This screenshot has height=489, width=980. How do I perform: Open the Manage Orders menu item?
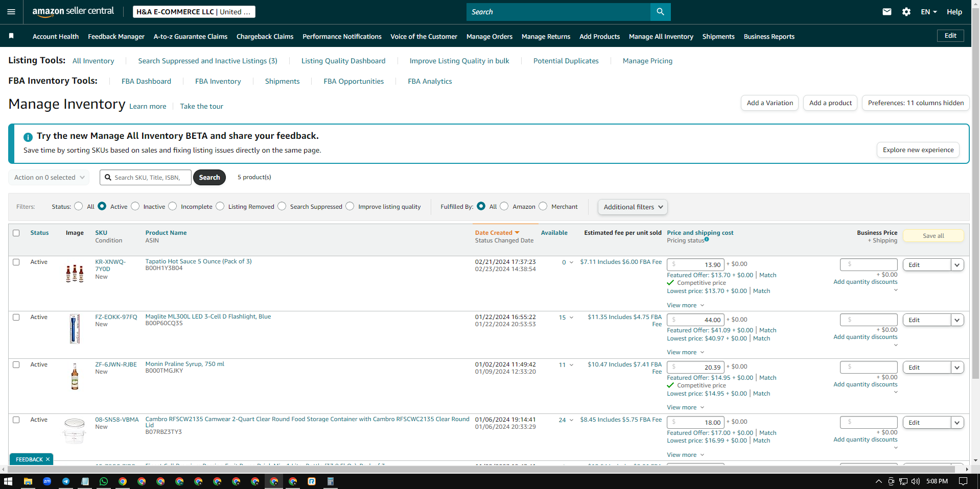(489, 36)
